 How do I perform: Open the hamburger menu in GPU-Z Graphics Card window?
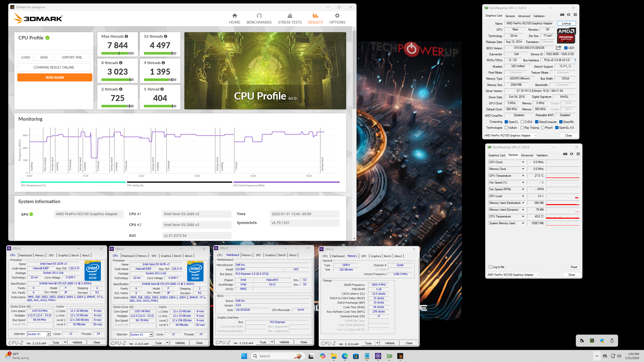pos(575,15)
